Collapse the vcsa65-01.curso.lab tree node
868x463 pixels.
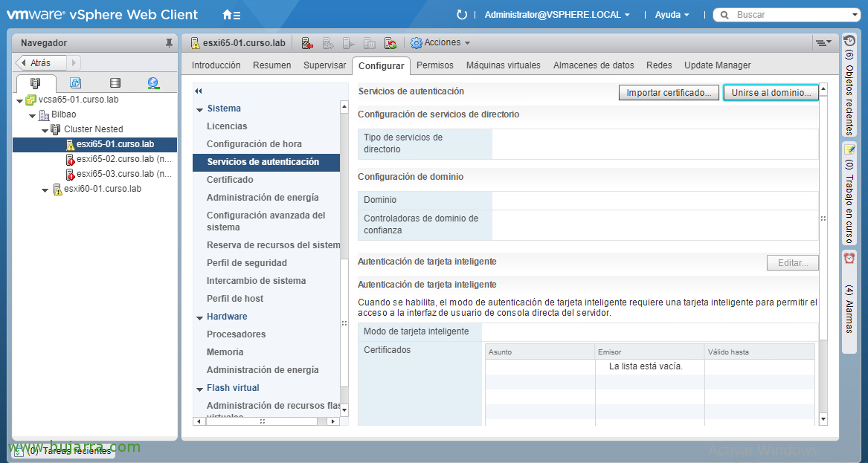tap(20, 100)
